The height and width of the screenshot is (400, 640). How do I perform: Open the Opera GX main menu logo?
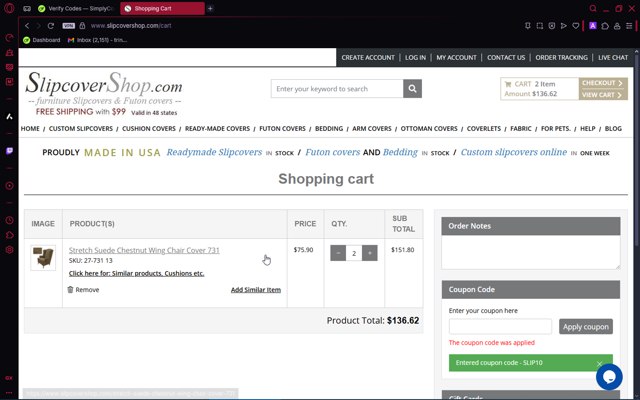[9, 8]
